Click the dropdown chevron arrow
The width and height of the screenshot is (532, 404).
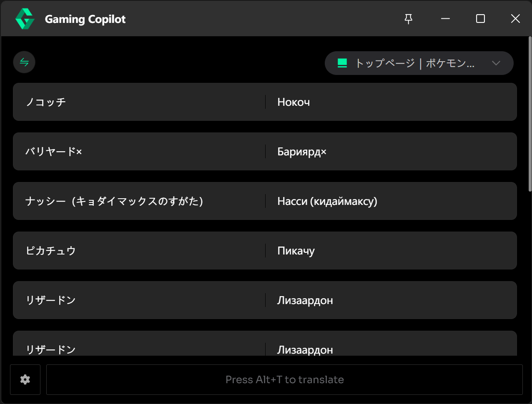(496, 63)
